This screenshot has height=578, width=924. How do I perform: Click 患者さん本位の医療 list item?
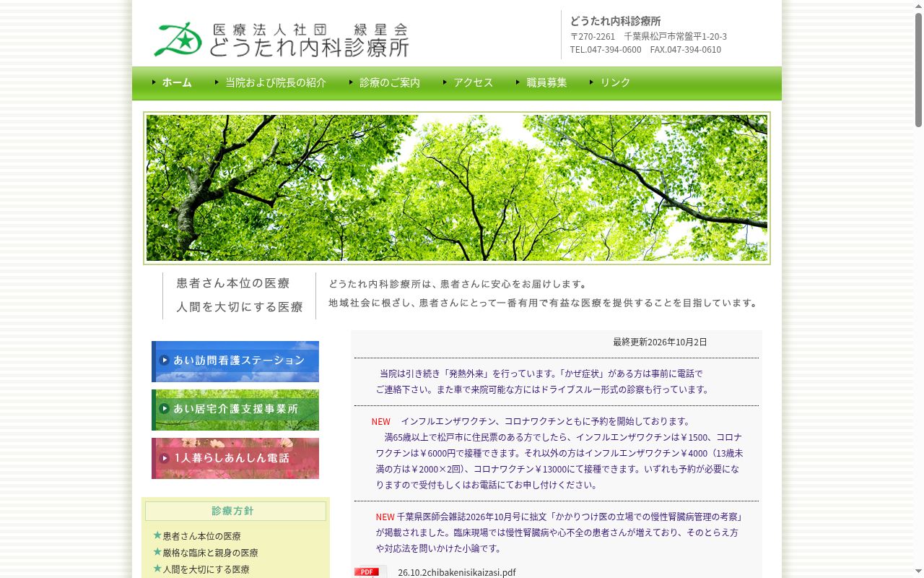(201, 536)
